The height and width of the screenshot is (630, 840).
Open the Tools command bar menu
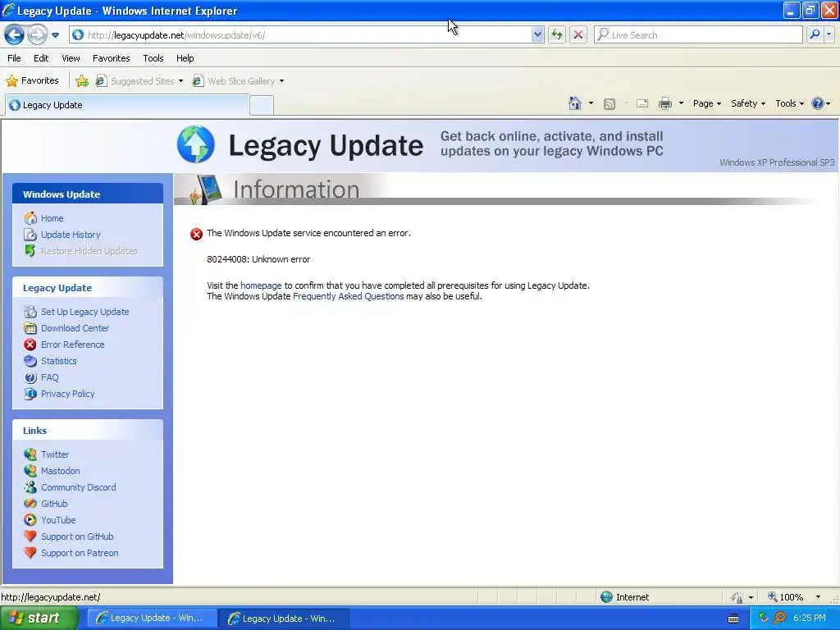pos(789,103)
